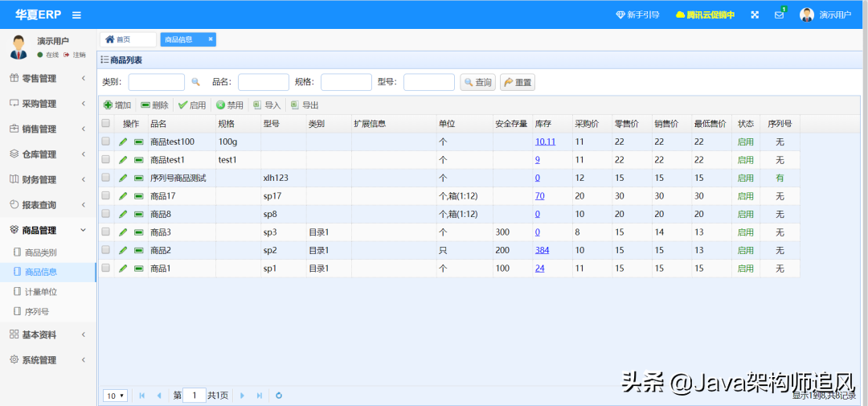Close the 商品信息 tab

(x=211, y=39)
